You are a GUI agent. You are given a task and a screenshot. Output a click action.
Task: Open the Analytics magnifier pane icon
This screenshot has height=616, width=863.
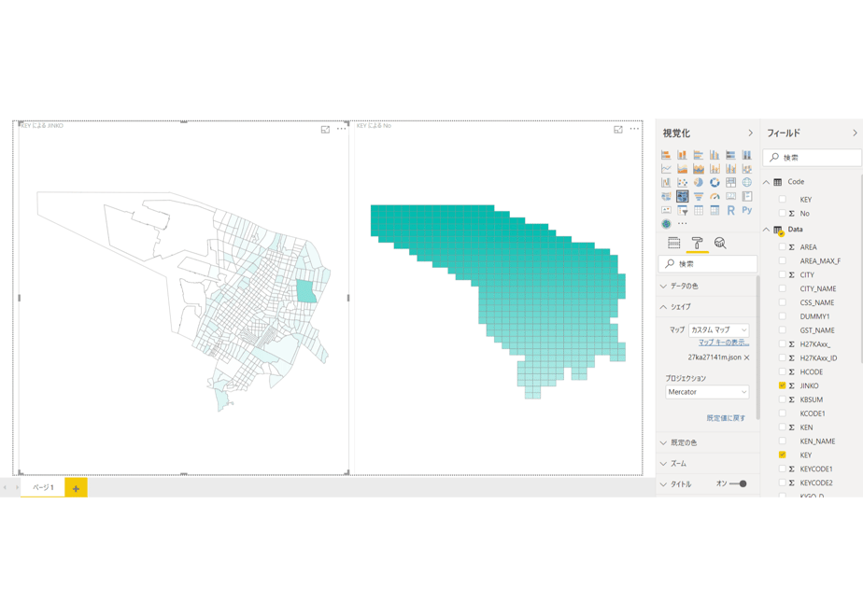[720, 243]
